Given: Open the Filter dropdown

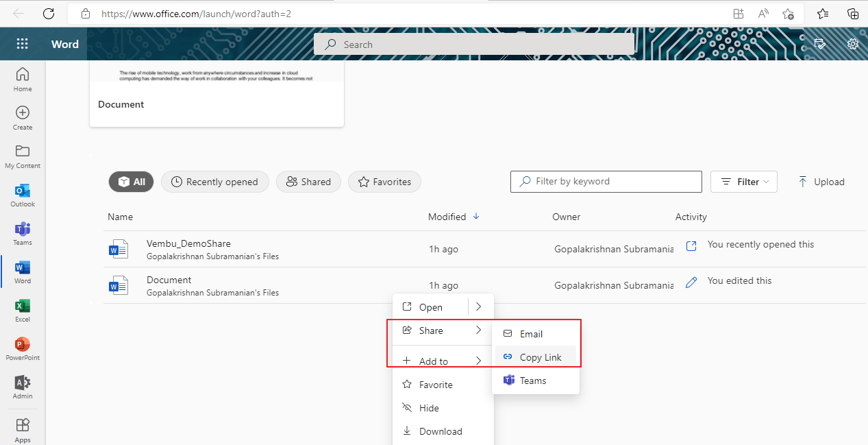Looking at the screenshot, I should [x=744, y=182].
